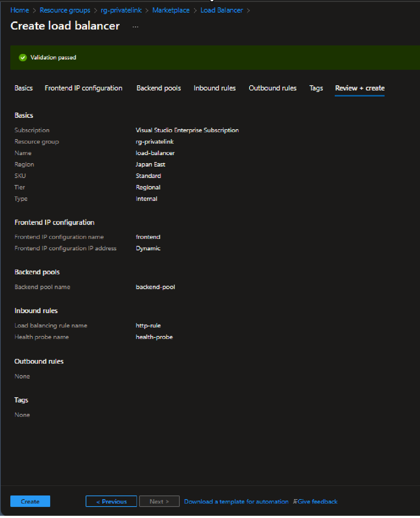Image resolution: width=420 pixels, height=518 pixels.
Task: Click the Inbound rules section heading
Action: point(36,311)
